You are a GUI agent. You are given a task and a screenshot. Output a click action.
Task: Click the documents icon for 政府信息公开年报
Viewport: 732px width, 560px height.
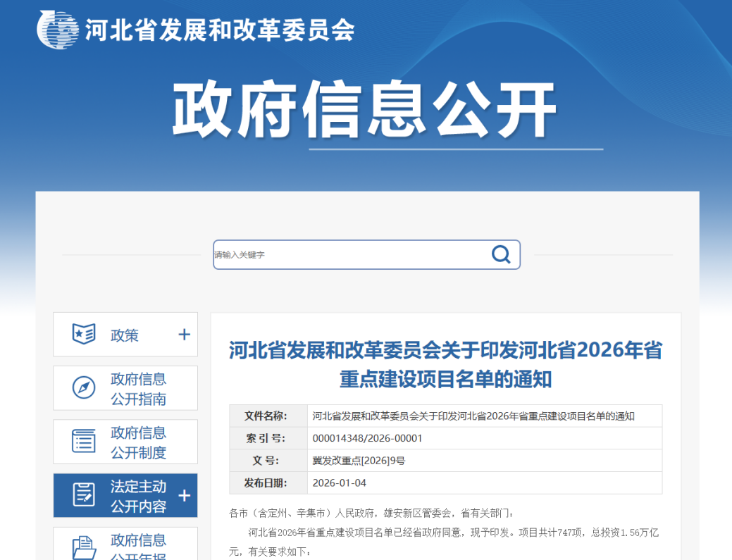pos(84,547)
